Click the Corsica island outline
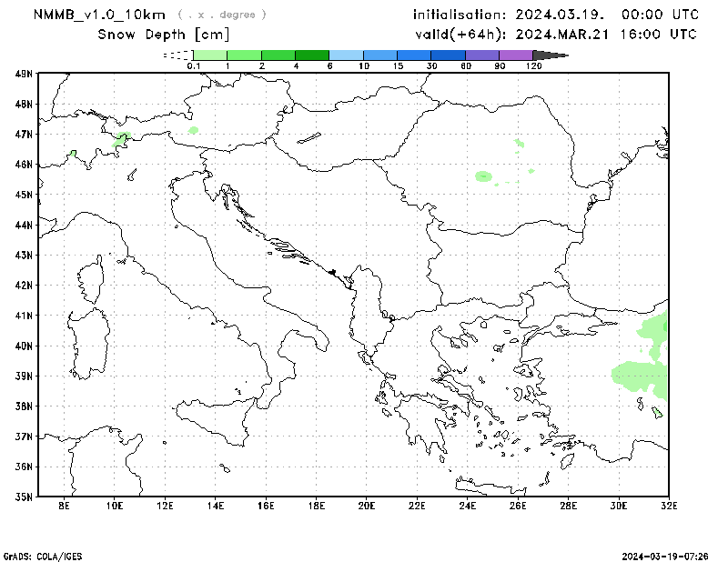 91,281
